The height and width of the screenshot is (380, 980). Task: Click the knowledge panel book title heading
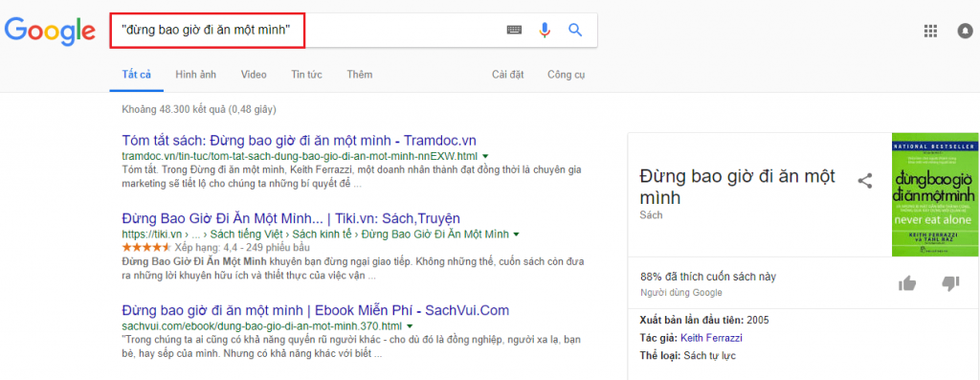point(738,187)
